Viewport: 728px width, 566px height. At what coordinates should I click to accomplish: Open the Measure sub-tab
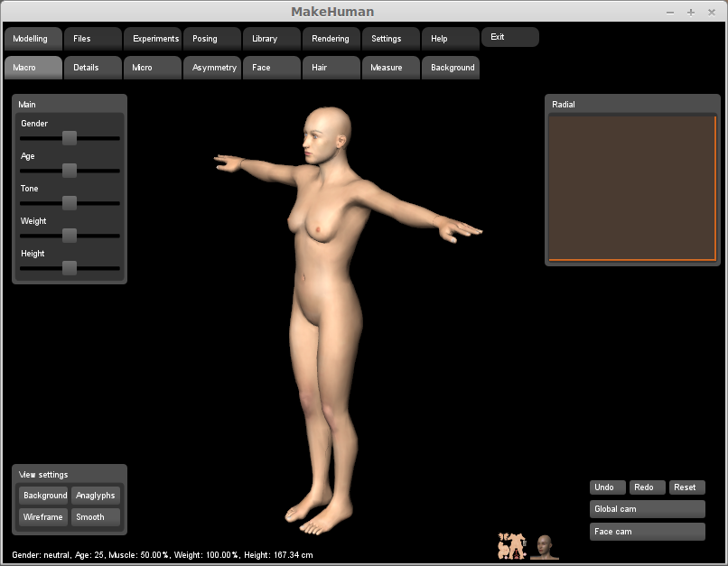pos(391,68)
